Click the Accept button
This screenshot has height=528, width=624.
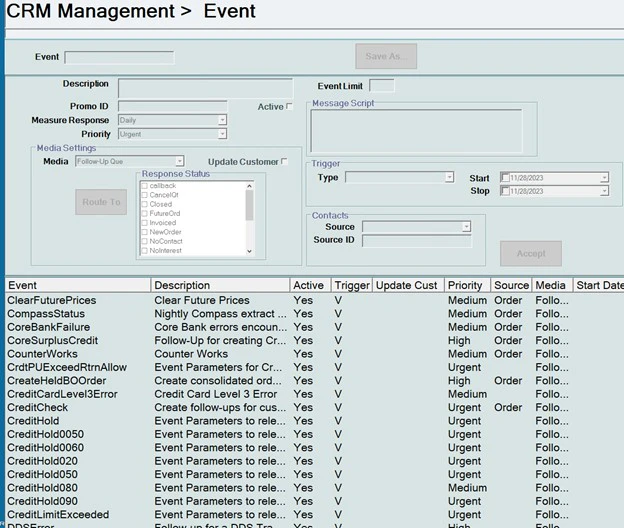tap(531, 253)
